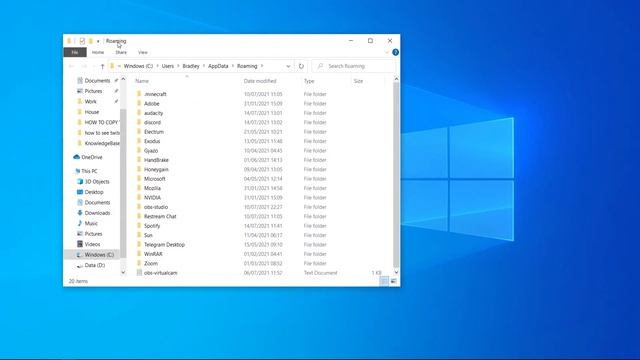This screenshot has width=640, height=360.
Task: Click file list scroll down arrow
Action: [396, 272]
